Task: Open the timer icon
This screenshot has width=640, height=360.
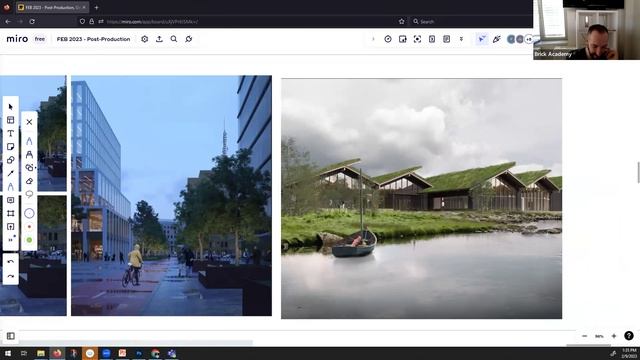Action: click(x=388, y=39)
